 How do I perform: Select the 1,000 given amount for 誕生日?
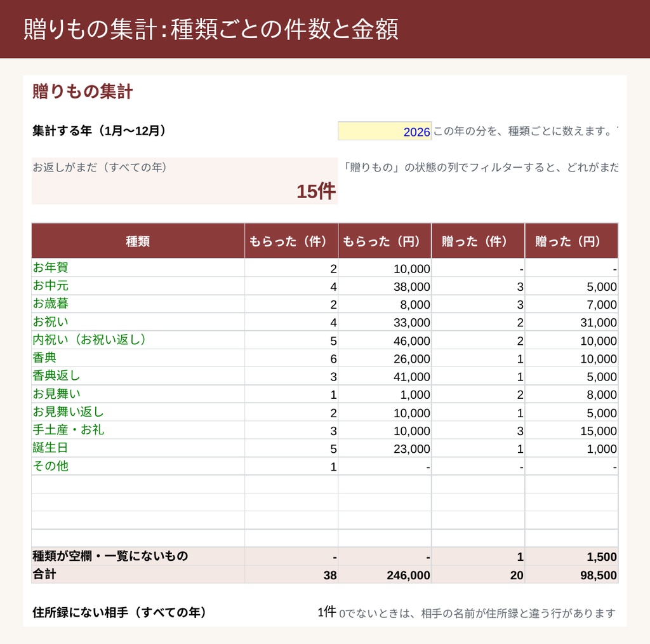[x=571, y=448]
